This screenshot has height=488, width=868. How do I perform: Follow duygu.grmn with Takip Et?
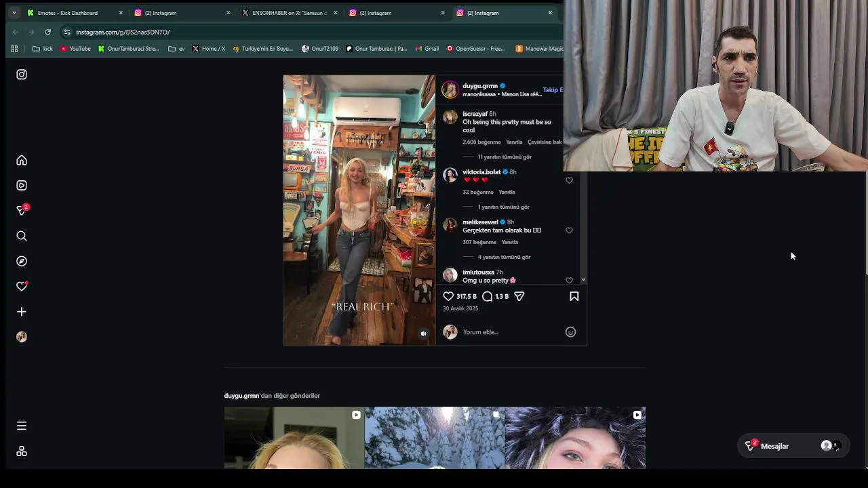(x=553, y=90)
